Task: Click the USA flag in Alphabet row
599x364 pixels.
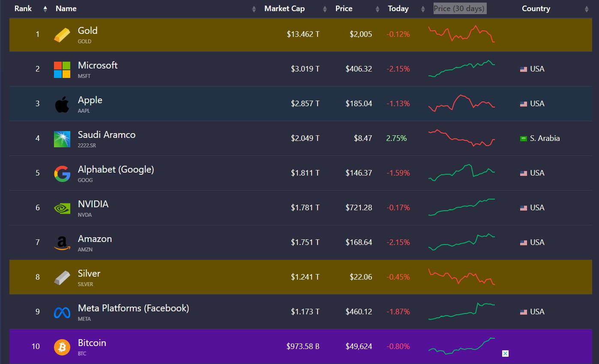Action: point(524,173)
